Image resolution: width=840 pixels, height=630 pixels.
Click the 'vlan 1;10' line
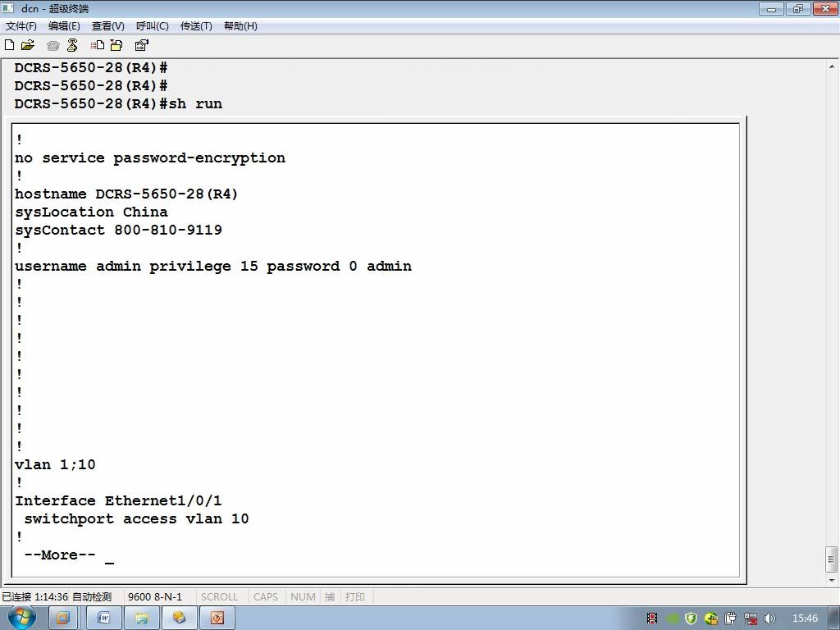click(55, 464)
